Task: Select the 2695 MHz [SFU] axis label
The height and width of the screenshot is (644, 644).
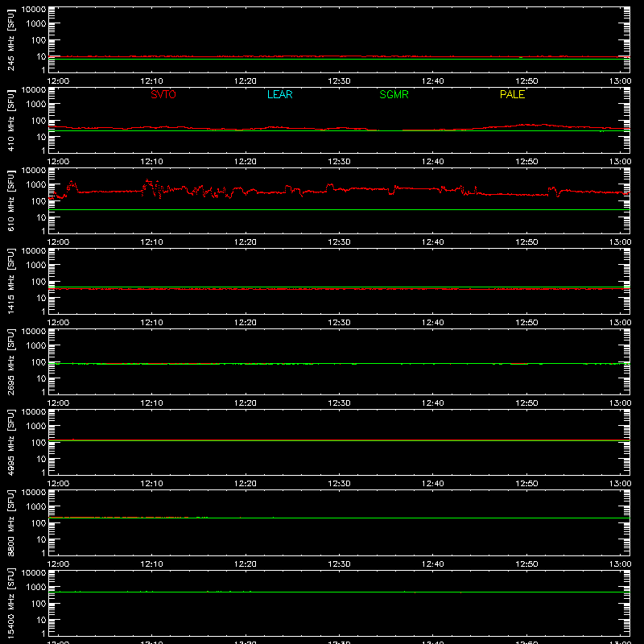Action: click(10, 361)
